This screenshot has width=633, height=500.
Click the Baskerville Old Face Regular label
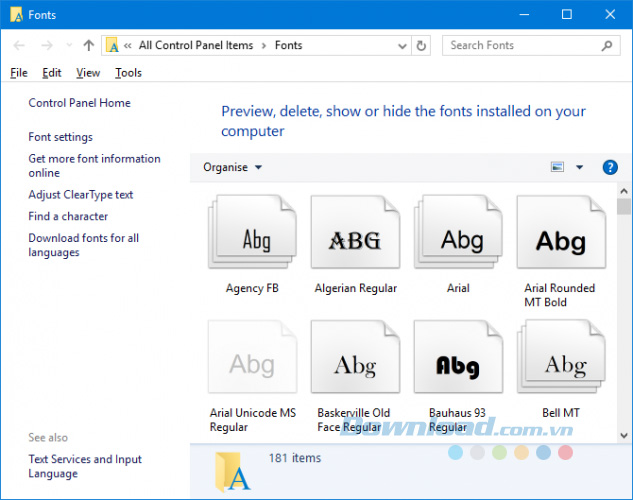click(354, 420)
